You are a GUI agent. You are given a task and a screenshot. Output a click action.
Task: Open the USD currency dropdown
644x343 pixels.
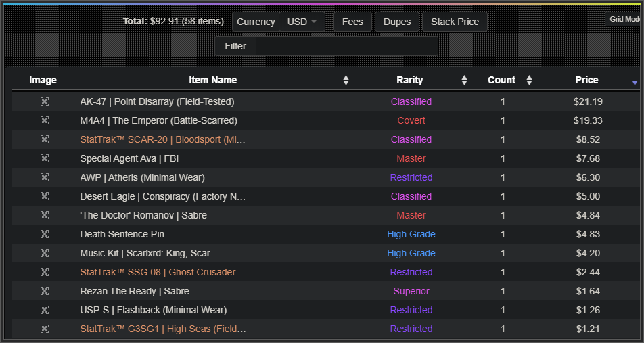click(x=302, y=22)
